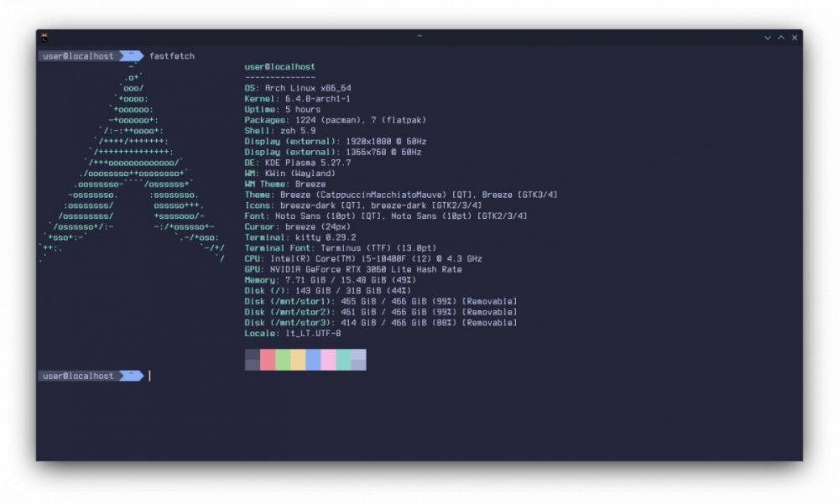This screenshot has width=839, height=504.
Task: Click the user@localhost prompt beside the text cursor
Action: 78,376
